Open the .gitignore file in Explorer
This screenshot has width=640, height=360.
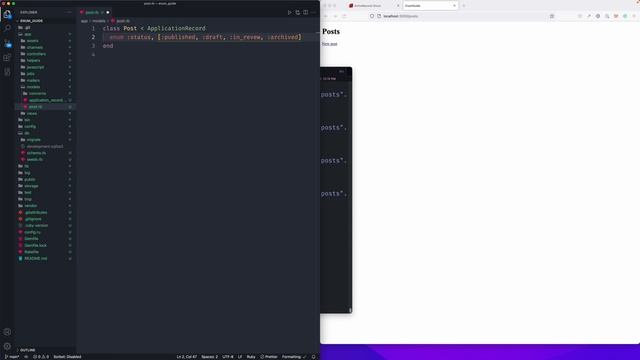(33, 219)
